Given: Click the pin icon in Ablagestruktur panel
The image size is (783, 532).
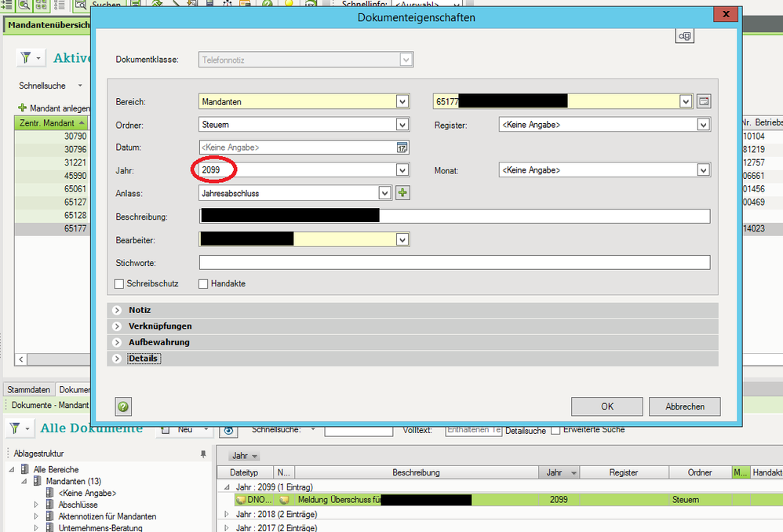Looking at the screenshot, I should 204,454.
